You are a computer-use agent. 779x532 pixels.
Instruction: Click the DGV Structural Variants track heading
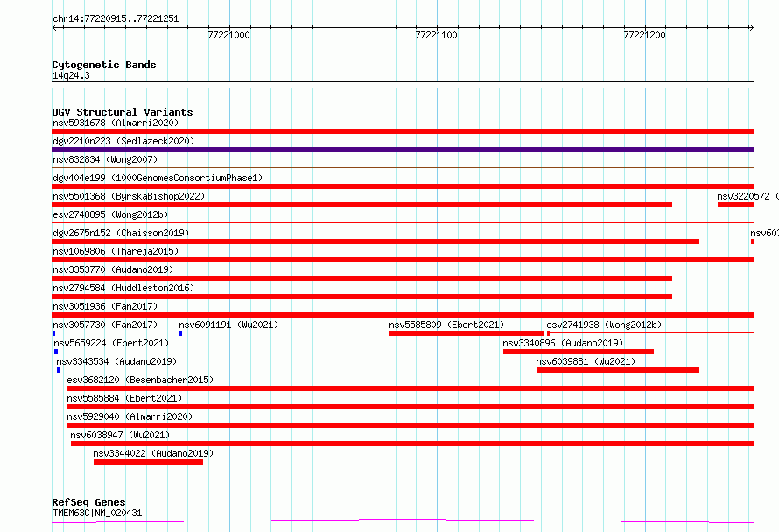coord(123,112)
